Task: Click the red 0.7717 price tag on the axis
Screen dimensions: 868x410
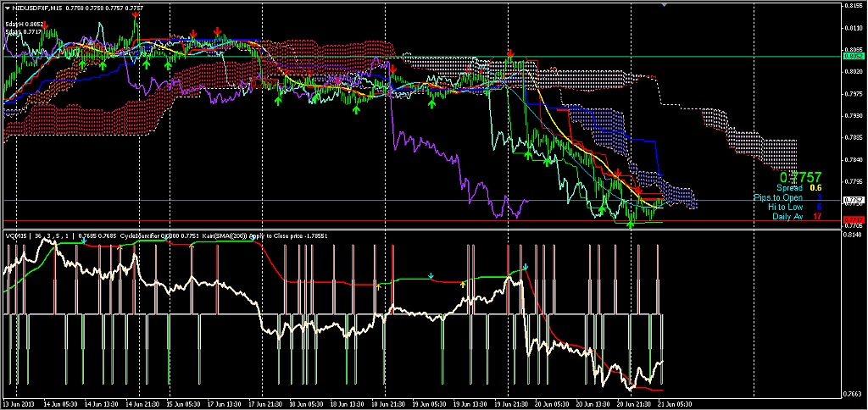Action: coord(853,221)
